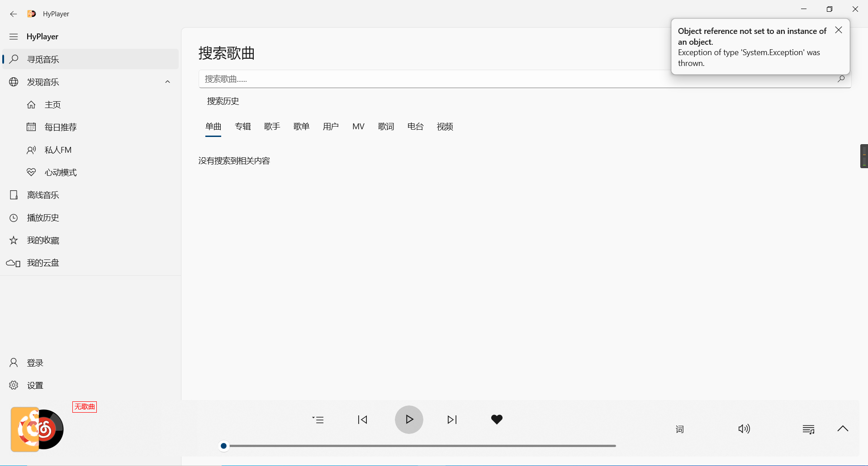Select the 私人FM sidebar icon
The image size is (868, 466).
58,150
